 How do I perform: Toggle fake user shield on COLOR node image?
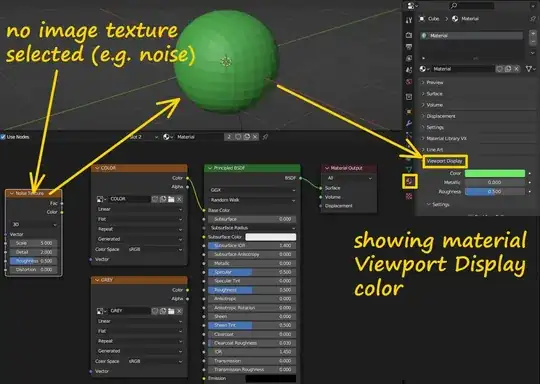155,199
